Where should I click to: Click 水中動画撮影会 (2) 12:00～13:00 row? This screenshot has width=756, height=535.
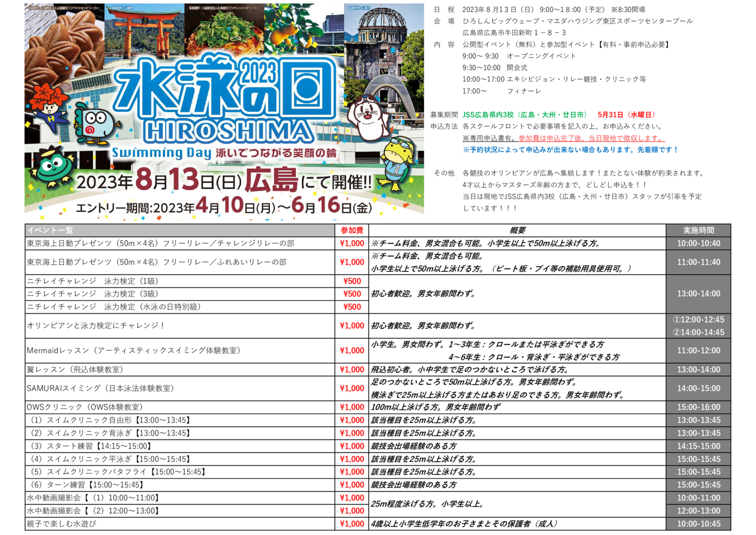tap(180, 511)
